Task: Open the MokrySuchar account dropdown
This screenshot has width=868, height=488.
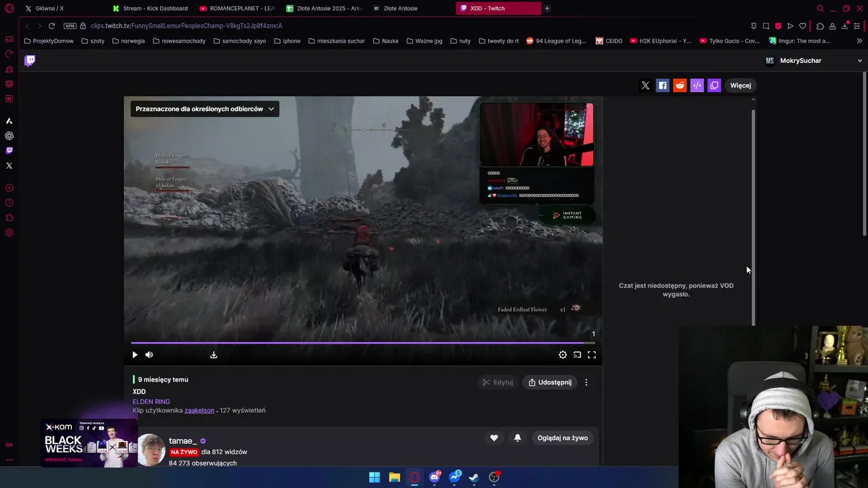Action: point(814,60)
